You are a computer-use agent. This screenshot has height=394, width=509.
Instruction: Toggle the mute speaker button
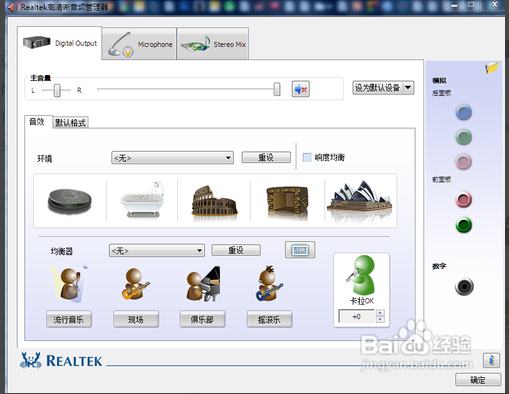[301, 89]
